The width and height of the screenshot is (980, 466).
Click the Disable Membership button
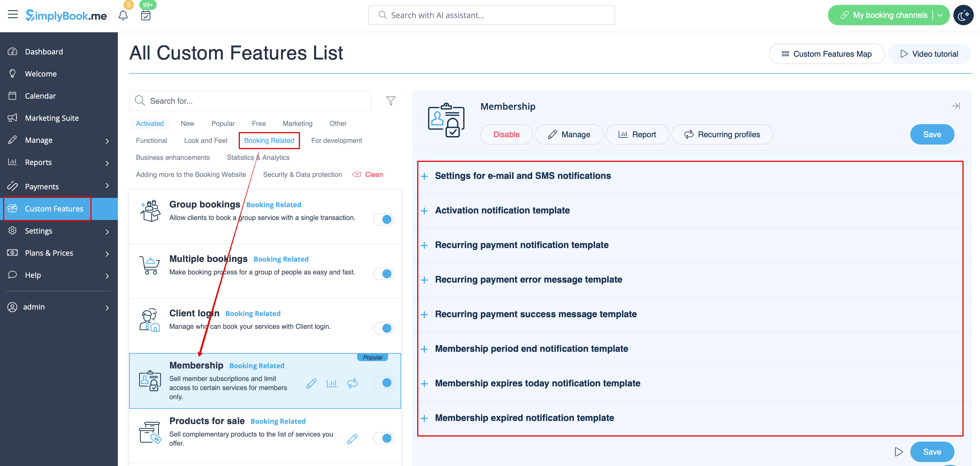pyautogui.click(x=506, y=134)
